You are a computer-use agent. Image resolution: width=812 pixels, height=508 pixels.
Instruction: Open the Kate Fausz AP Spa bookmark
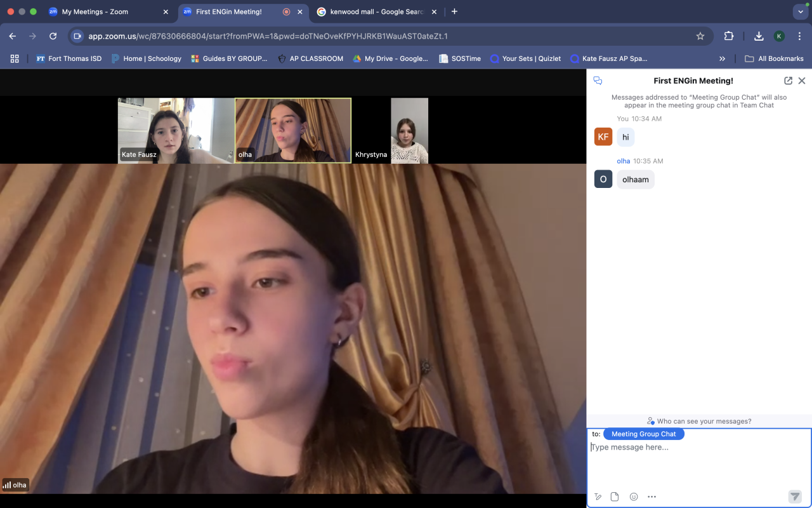[608, 58]
